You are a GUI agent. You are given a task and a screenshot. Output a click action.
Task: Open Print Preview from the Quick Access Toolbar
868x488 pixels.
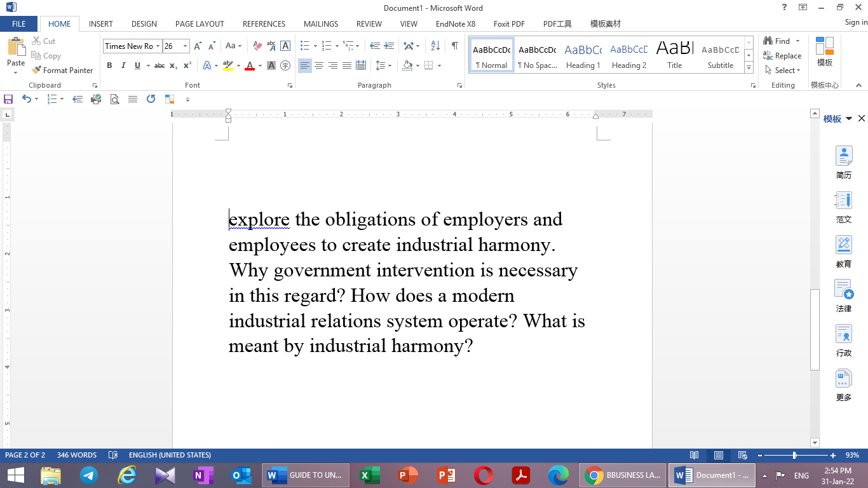[115, 99]
